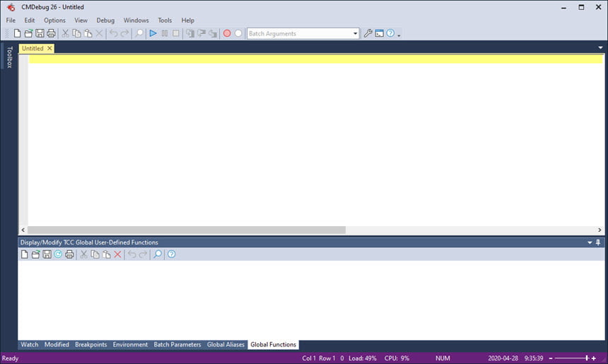Click Open icon in functions panel toolbar
This screenshot has height=364, width=608.
pyautogui.click(x=35, y=254)
